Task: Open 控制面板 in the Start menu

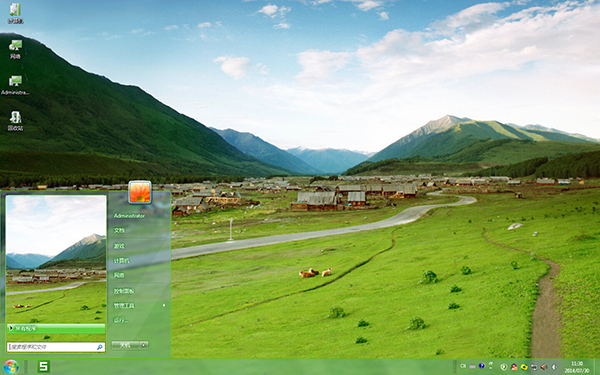Action: click(124, 291)
